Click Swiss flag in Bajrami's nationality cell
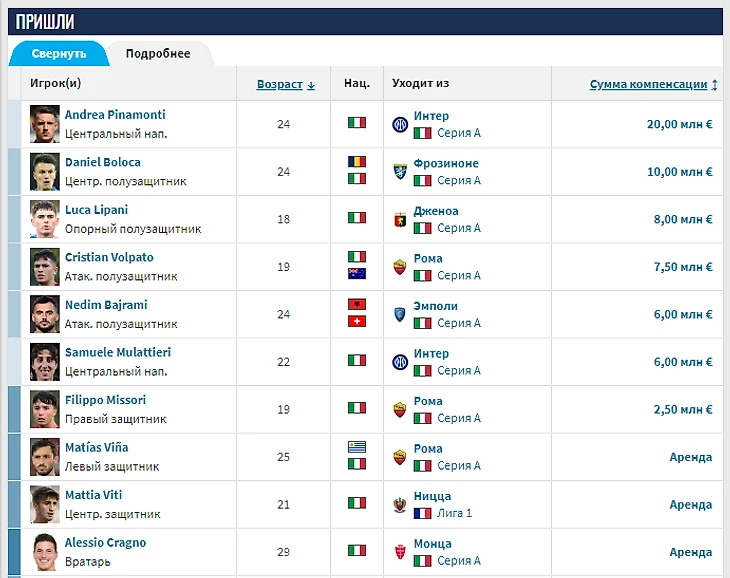The image size is (730, 578). tap(357, 322)
